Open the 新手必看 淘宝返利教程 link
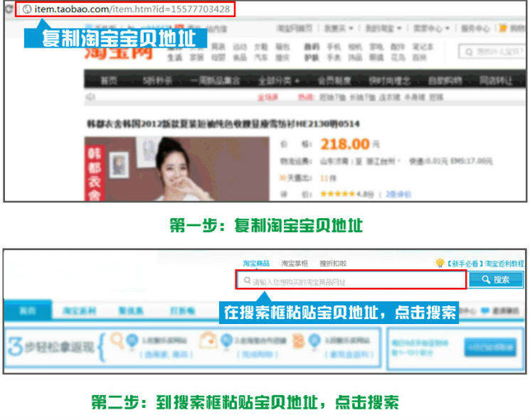530x420 pixels. tap(485, 264)
